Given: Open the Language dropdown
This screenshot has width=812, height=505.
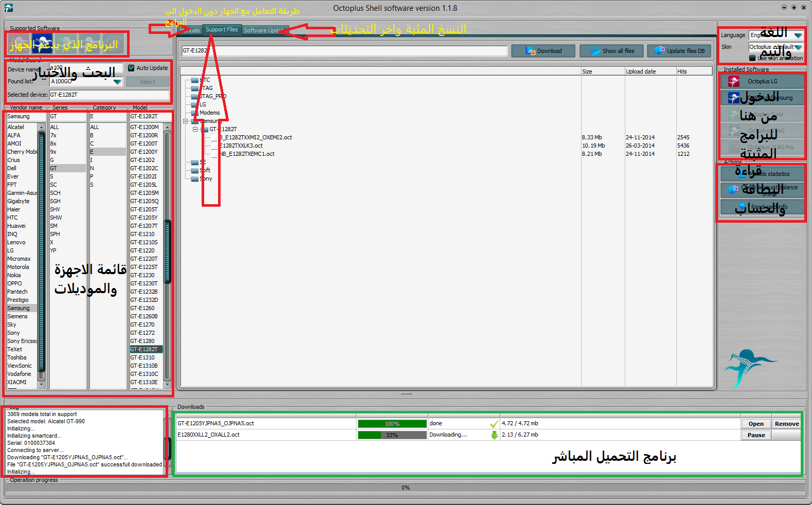Looking at the screenshot, I should 798,35.
